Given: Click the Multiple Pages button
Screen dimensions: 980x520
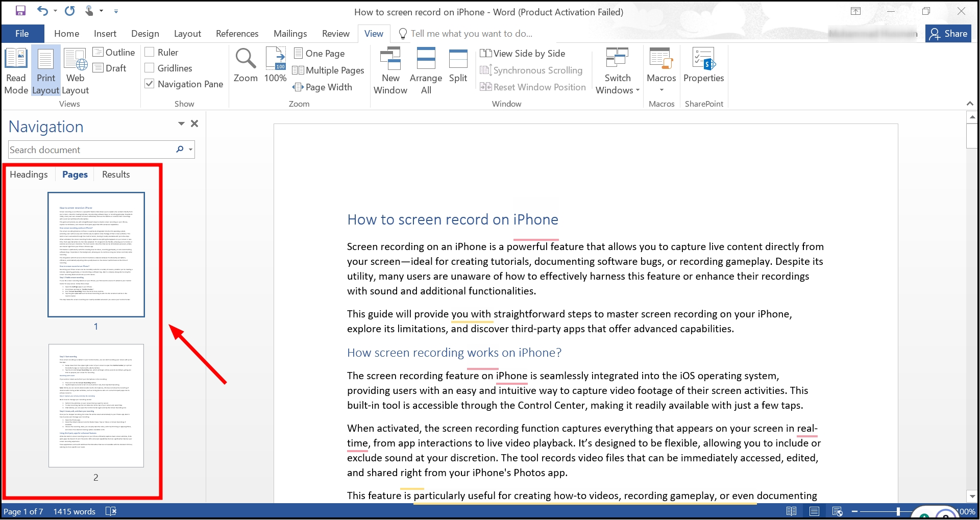Looking at the screenshot, I should 329,70.
